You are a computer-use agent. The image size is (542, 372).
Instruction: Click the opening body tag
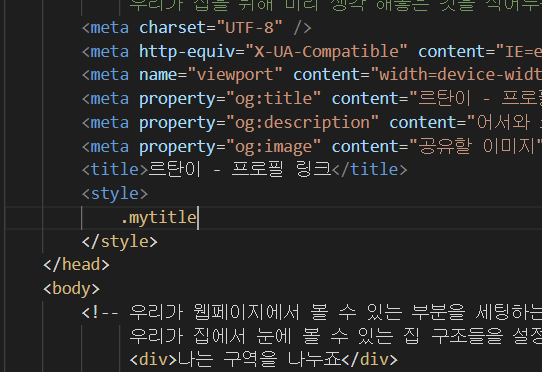point(72,289)
